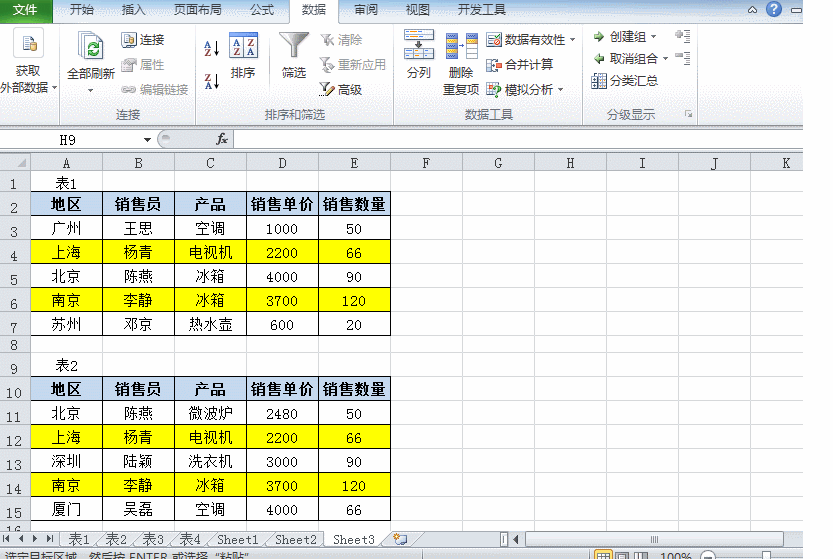The height and width of the screenshot is (559, 833).
Task: Switch to sheet tab 表3
Action: pos(153,539)
